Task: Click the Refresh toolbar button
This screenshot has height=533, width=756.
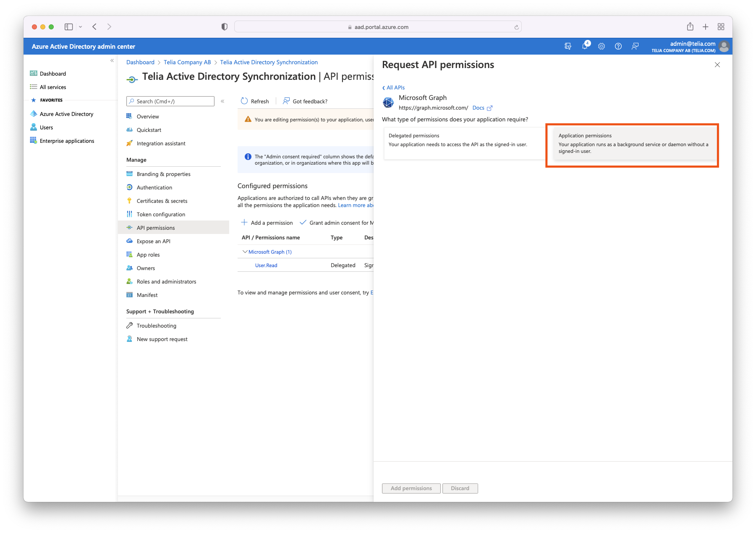Action: (x=255, y=101)
